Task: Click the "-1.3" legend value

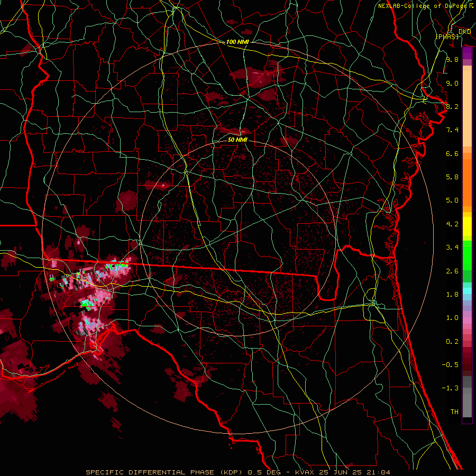Action: point(450,388)
